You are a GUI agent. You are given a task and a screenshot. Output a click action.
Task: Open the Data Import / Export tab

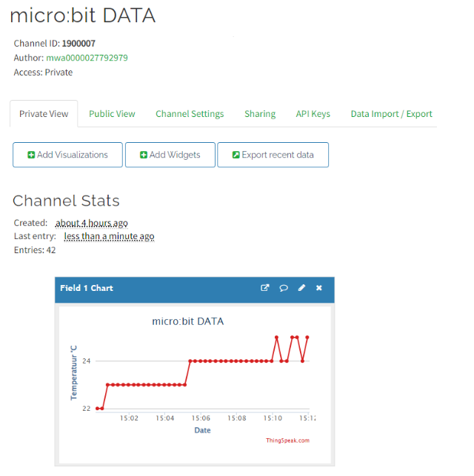click(391, 114)
